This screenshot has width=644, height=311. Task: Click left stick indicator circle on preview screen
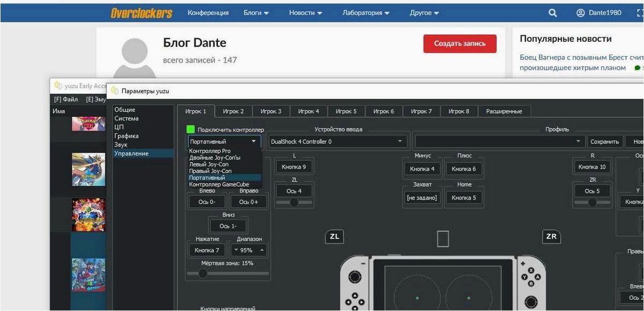pyautogui.click(x=417, y=297)
